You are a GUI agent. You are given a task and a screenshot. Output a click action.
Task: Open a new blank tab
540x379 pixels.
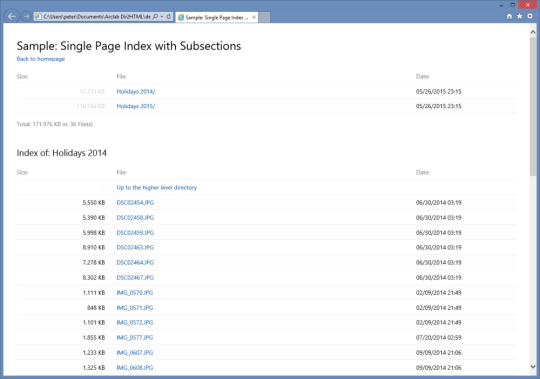pos(264,17)
